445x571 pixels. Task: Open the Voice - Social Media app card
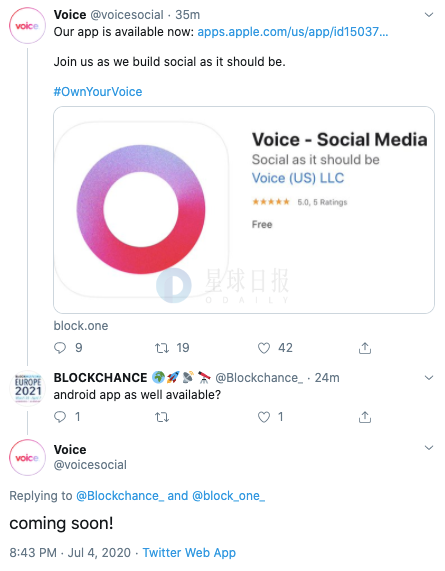click(x=244, y=210)
